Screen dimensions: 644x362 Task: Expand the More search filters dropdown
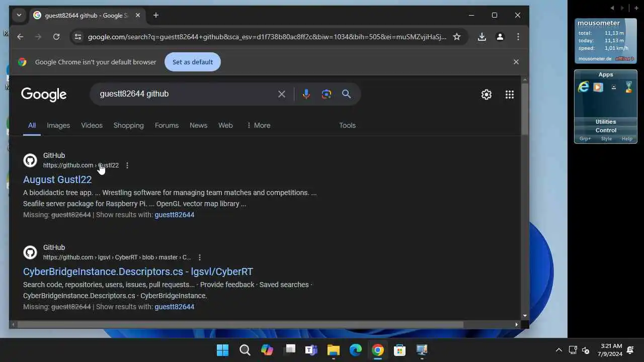click(x=259, y=125)
